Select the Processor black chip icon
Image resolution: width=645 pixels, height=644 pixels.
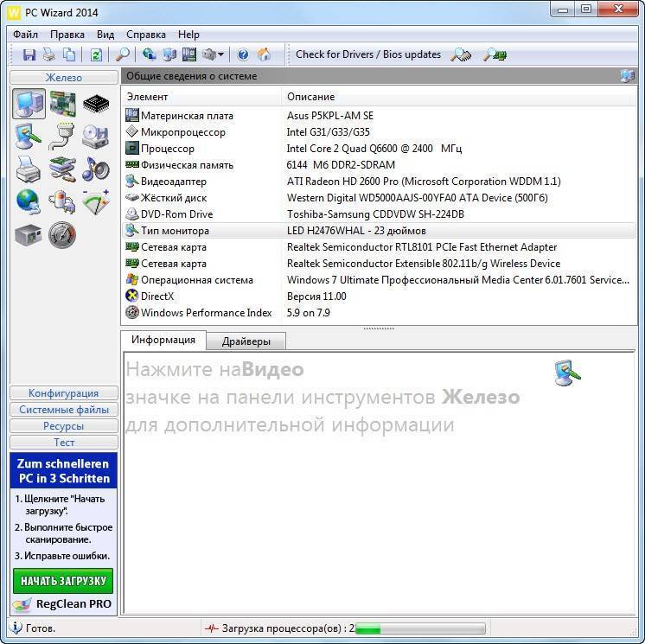pos(96,104)
